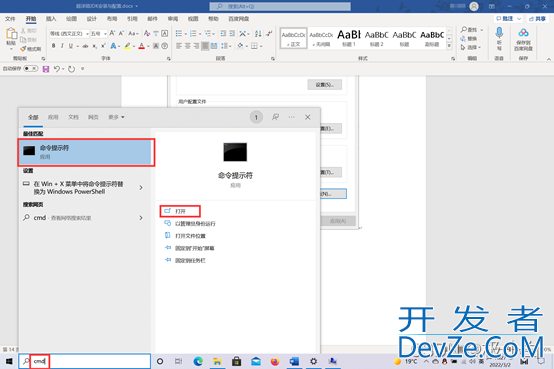Click red font color button
This screenshot has height=369, width=554.
[142, 46]
